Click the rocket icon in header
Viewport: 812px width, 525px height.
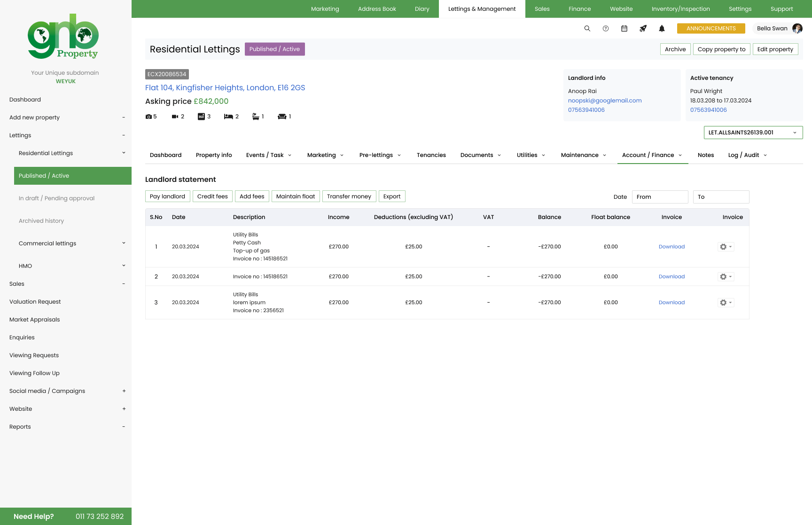click(x=643, y=29)
